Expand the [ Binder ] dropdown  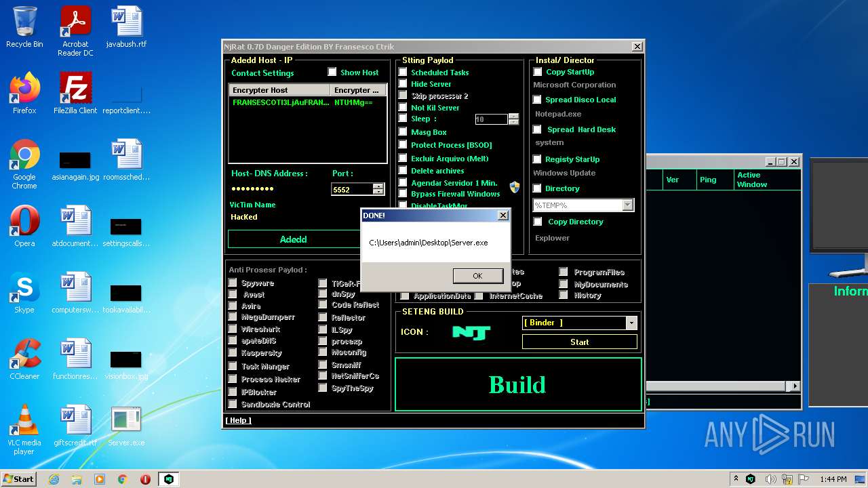(631, 323)
